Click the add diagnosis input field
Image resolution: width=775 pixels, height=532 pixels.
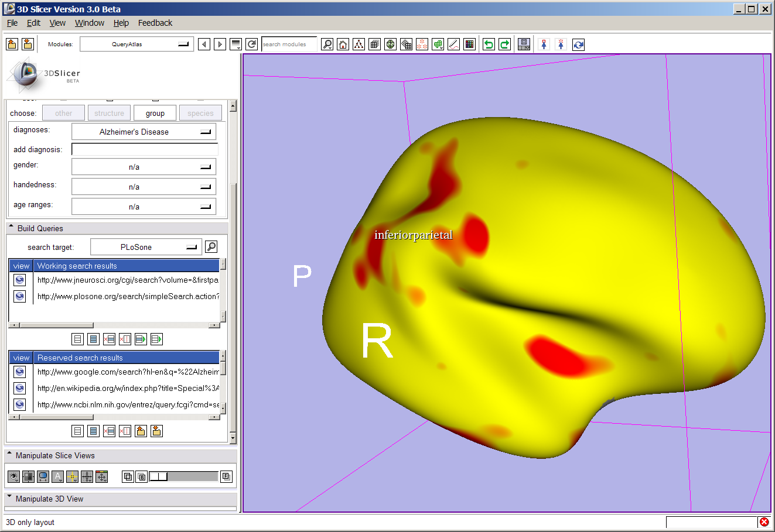click(145, 149)
